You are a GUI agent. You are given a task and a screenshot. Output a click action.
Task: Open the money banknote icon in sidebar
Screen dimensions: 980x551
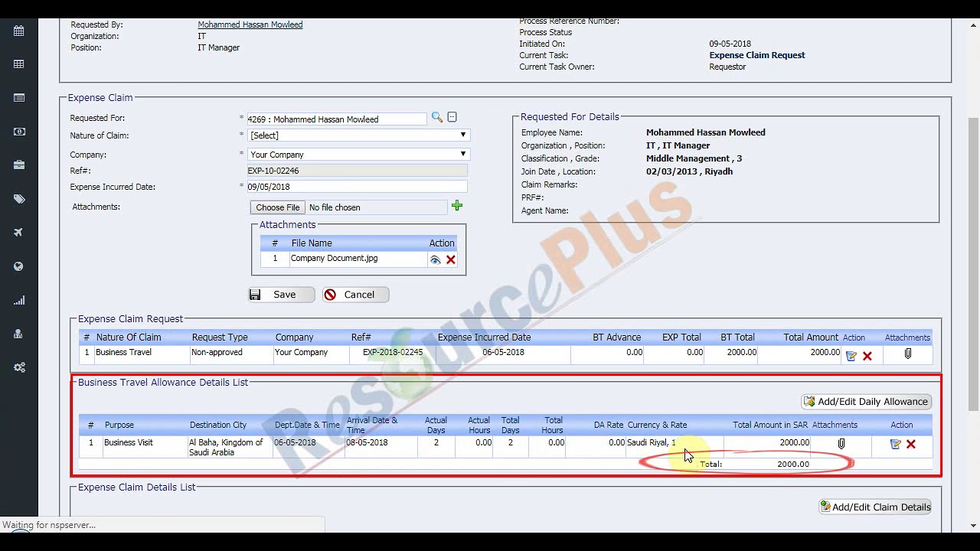(19, 132)
